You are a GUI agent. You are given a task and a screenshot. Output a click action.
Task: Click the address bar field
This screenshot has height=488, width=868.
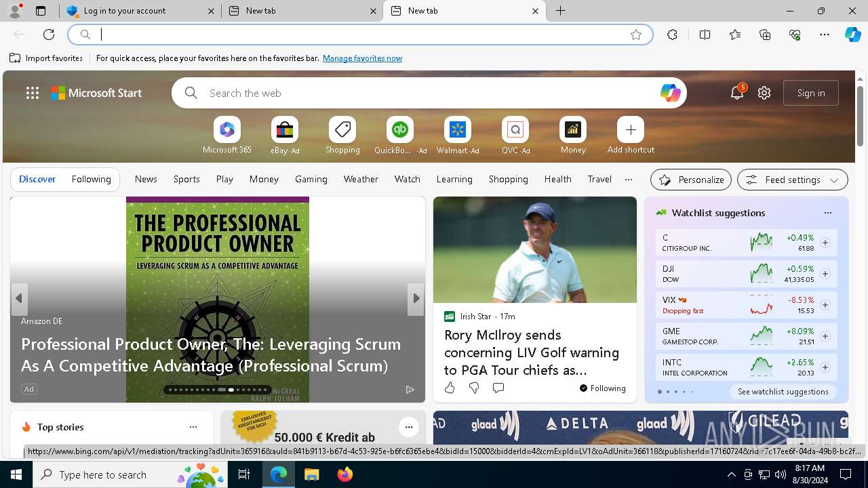[x=360, y=35]
